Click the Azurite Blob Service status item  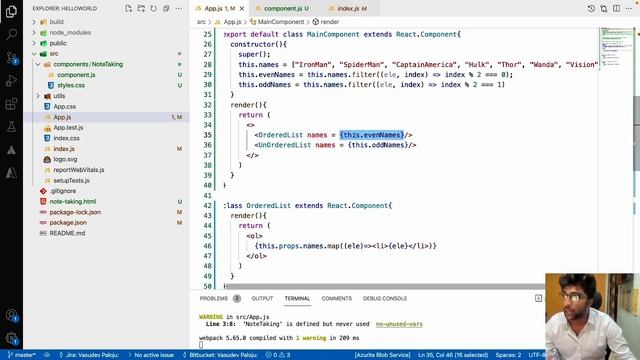tap(382, 355)
